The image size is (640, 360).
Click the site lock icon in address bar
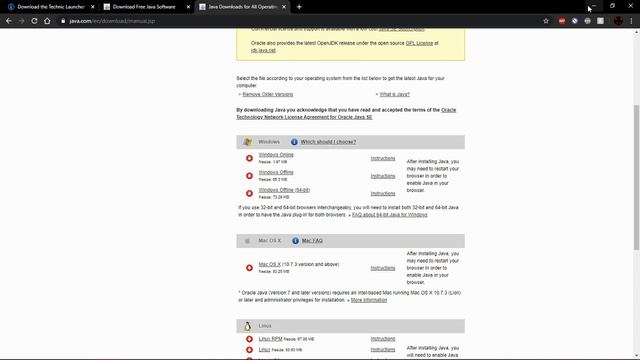pyautogui.click(x=63, y=21)
